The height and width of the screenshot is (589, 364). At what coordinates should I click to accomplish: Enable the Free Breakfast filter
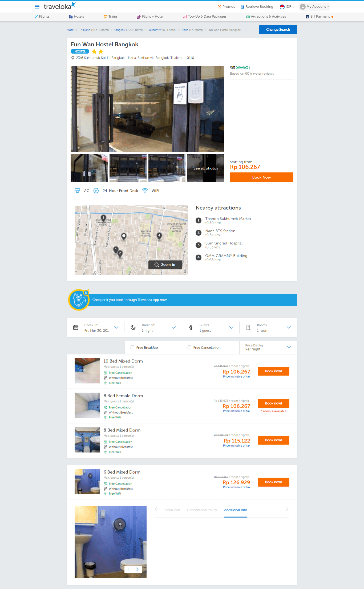tap(132, 348)
